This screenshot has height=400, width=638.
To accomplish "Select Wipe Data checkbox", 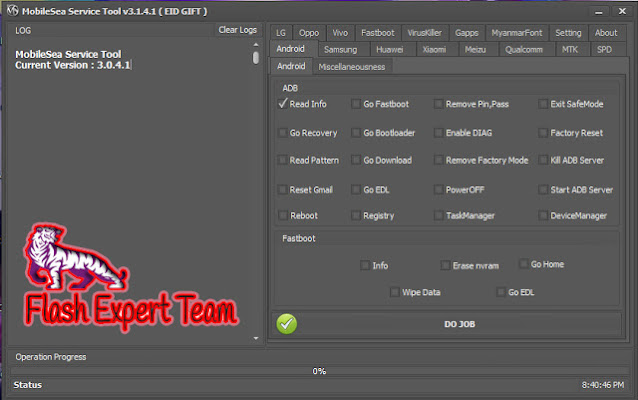I will click(x=395, y=292).
